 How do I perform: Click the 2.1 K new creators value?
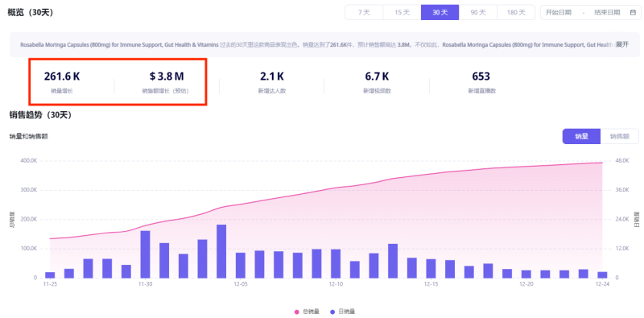272,76
